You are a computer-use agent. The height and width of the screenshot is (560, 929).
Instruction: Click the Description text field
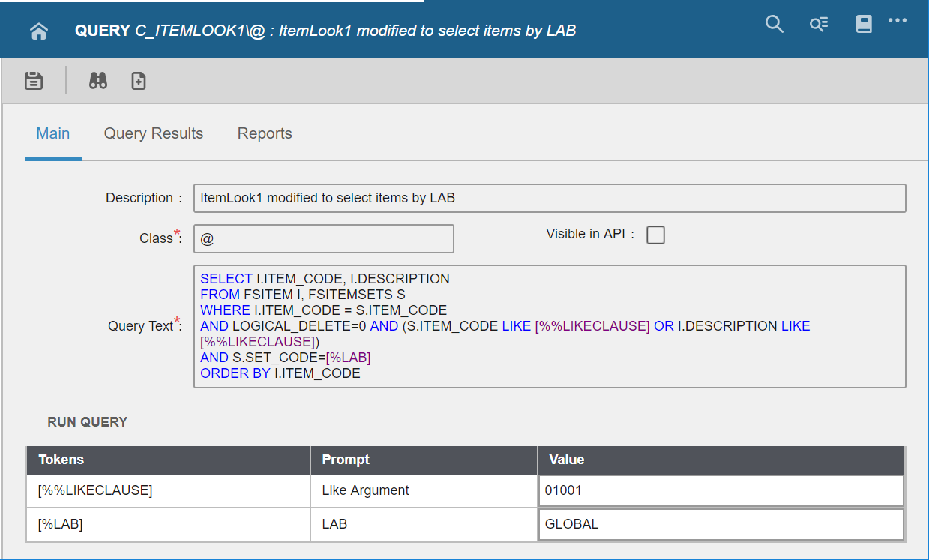pyautogui.click(x=549, y=199)
